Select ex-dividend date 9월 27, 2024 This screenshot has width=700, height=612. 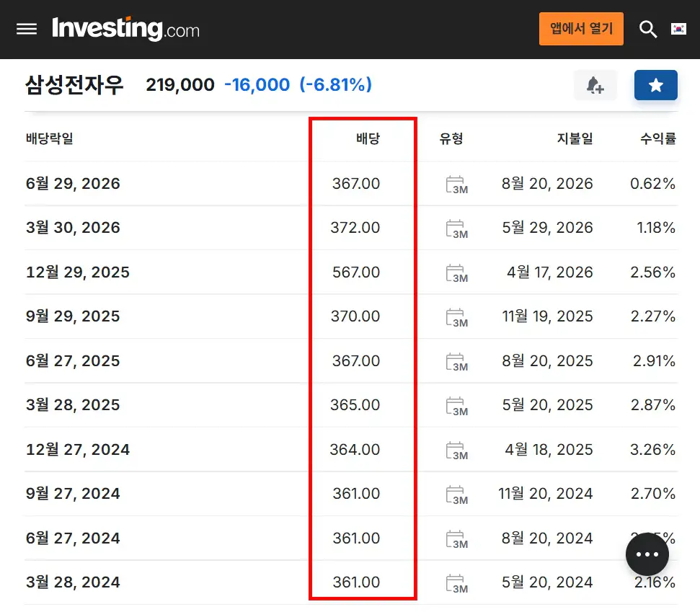(74, 494)
